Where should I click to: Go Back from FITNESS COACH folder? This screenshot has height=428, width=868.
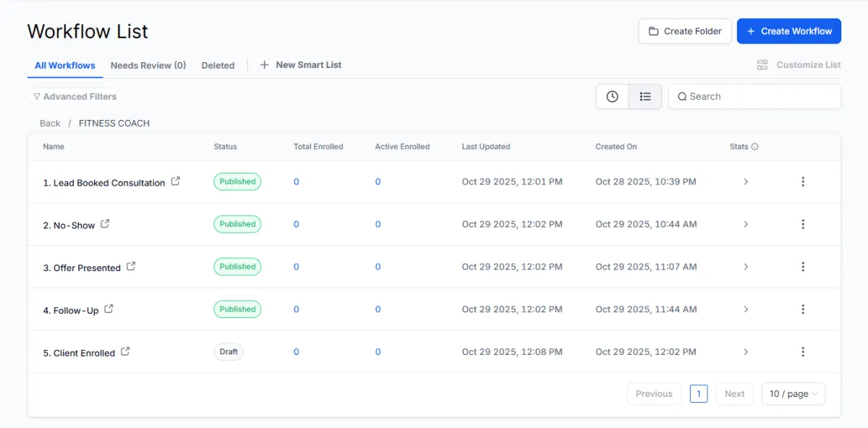[x=50, y=124]
